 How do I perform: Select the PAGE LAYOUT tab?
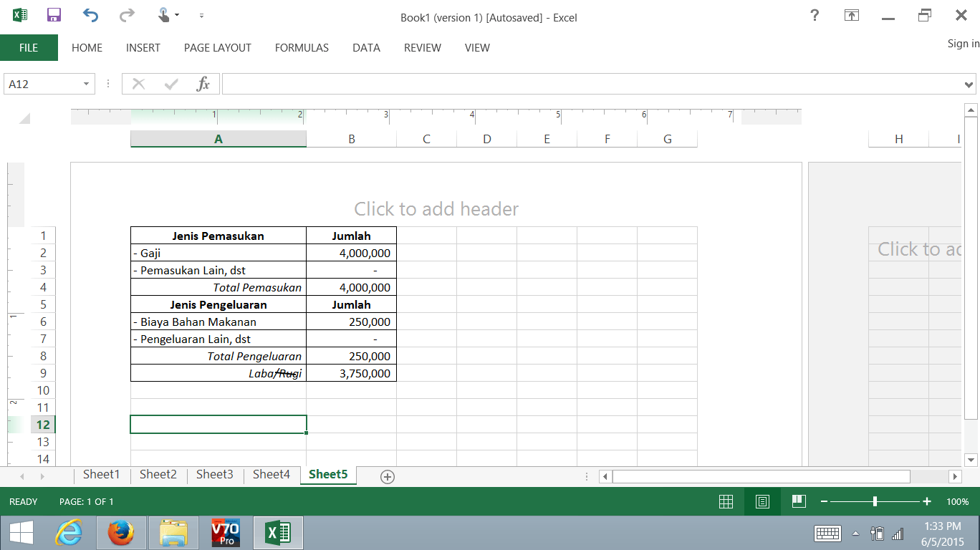(x=218, y=48)
